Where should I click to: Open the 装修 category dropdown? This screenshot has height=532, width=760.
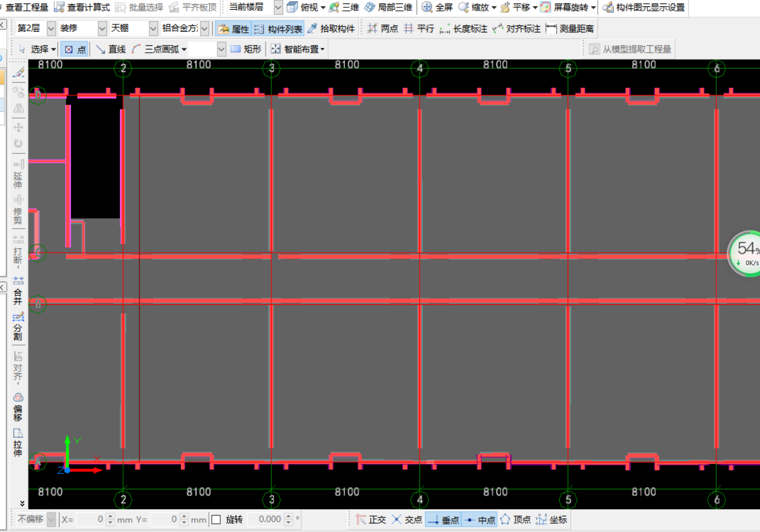[x=102, y=28]
